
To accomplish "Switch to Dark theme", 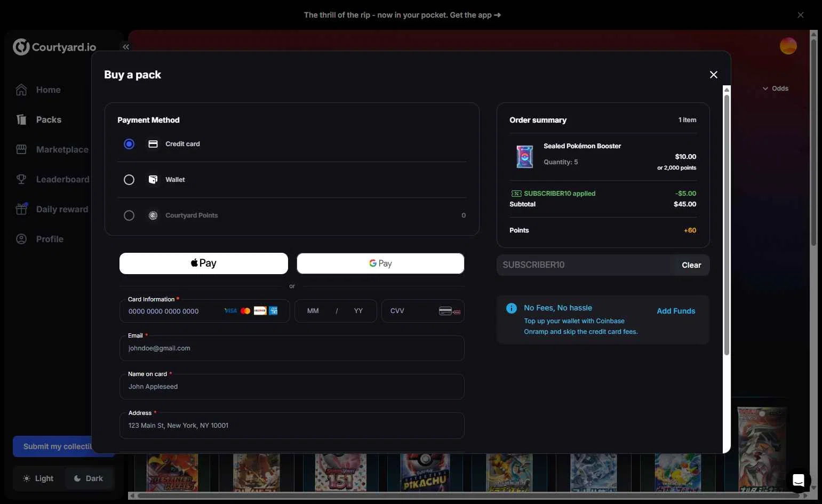I will [x=89, y=478].
